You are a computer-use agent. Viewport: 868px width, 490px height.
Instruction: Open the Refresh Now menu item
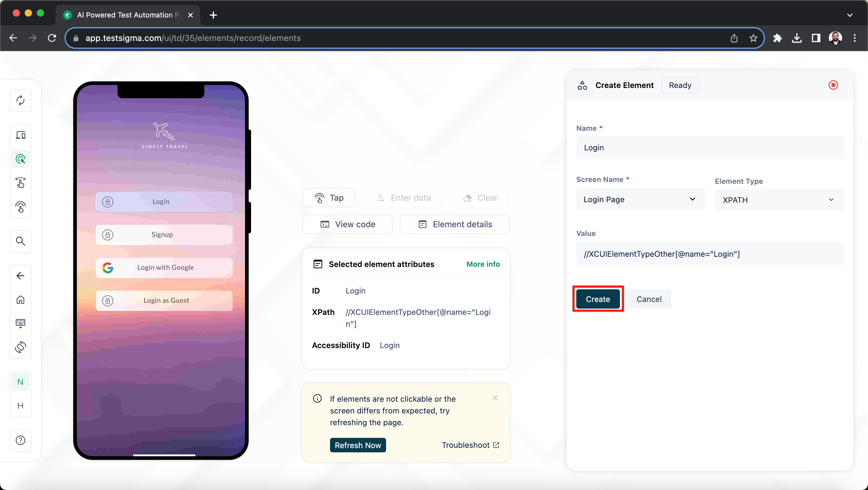pyautogui.click(x=358, y=445)
